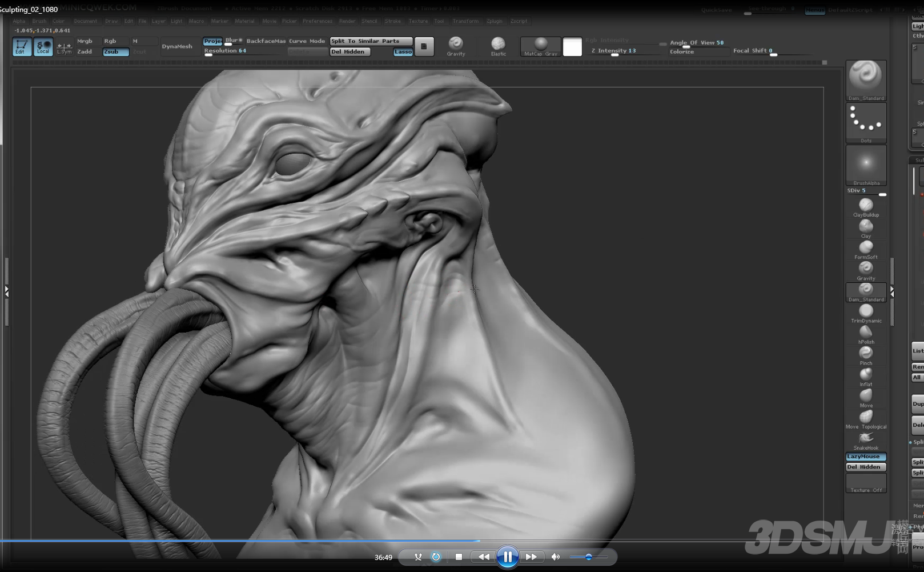Viewport: 924px width, 572px height.
Task: Fast forward the video
Action: click(x=531, y=557)
